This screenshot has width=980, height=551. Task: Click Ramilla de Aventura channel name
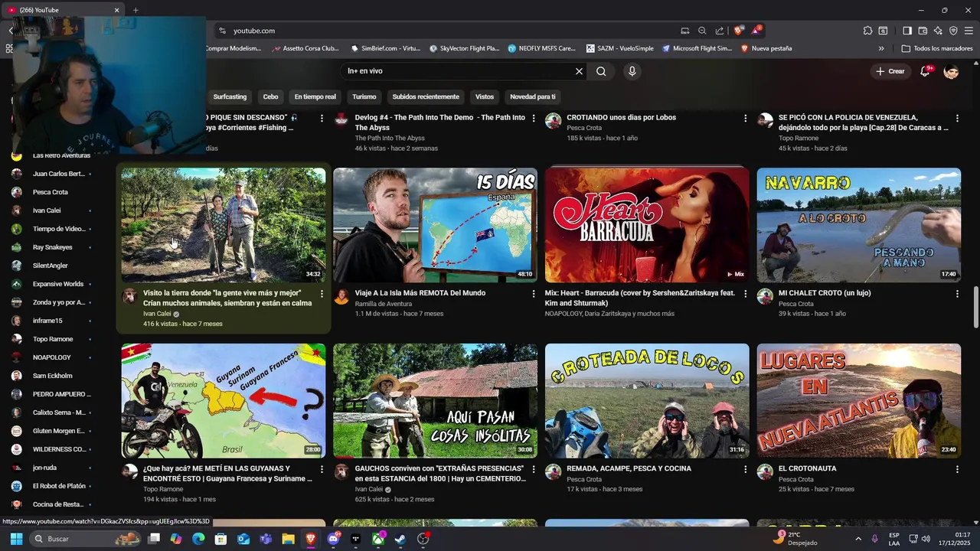coord(383,304)
